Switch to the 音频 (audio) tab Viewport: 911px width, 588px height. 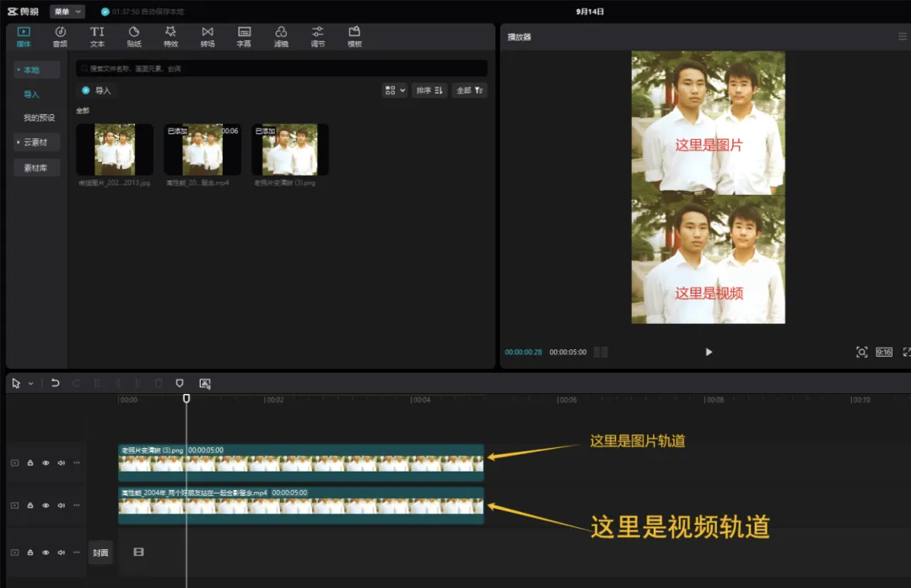pos(60,36)
